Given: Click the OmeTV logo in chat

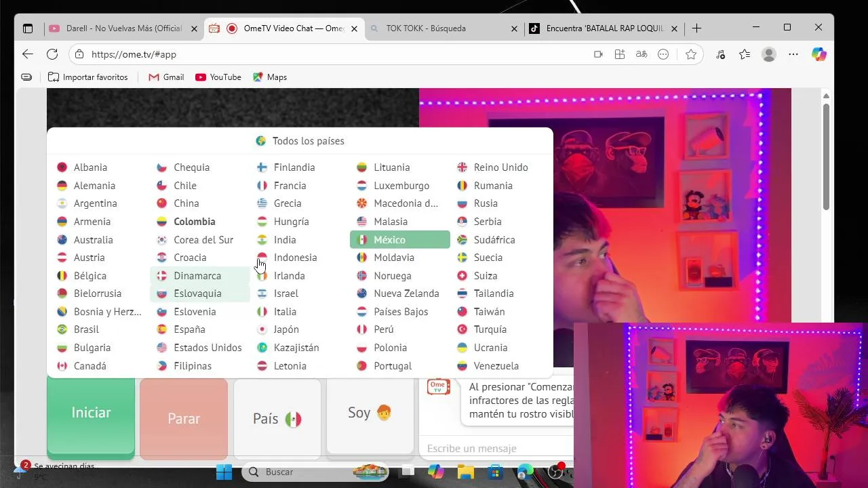Looking at the screenshot, I should [438, 386].
